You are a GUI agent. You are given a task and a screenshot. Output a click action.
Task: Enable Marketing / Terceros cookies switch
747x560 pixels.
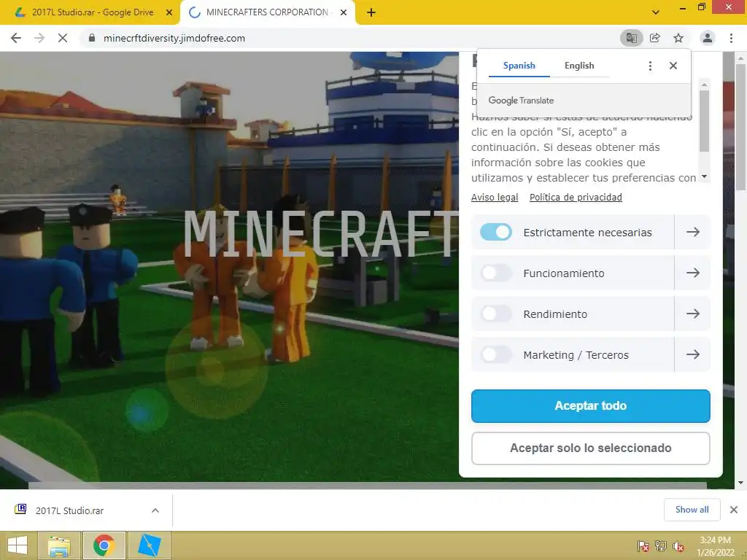(496, 355)
